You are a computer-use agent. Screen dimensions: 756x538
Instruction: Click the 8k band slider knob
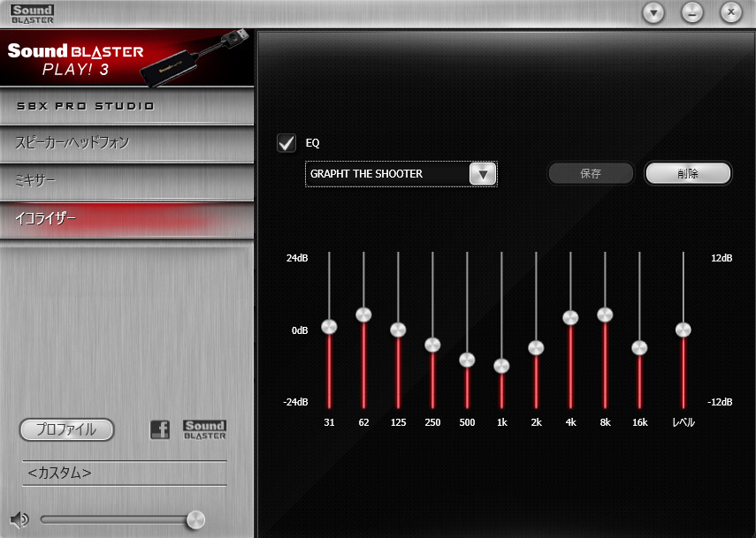click(605, 314)
